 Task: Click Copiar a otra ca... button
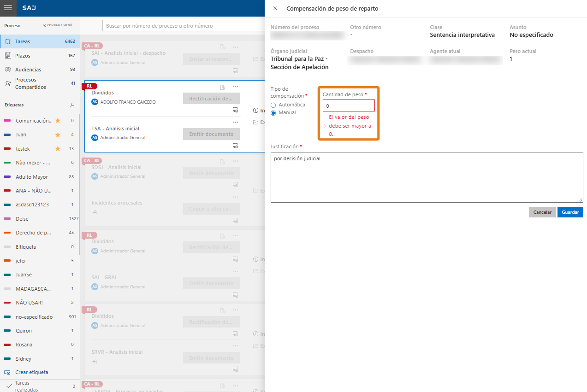pyautogui.click(x=211, y=209)
